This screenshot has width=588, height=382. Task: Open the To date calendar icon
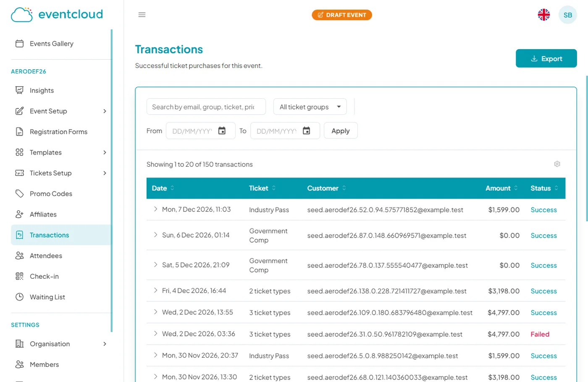[x=306, y=131]
